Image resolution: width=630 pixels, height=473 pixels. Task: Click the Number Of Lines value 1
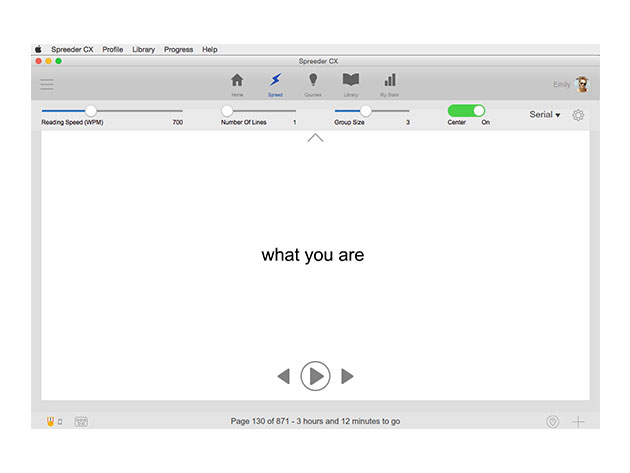(295, 122)
